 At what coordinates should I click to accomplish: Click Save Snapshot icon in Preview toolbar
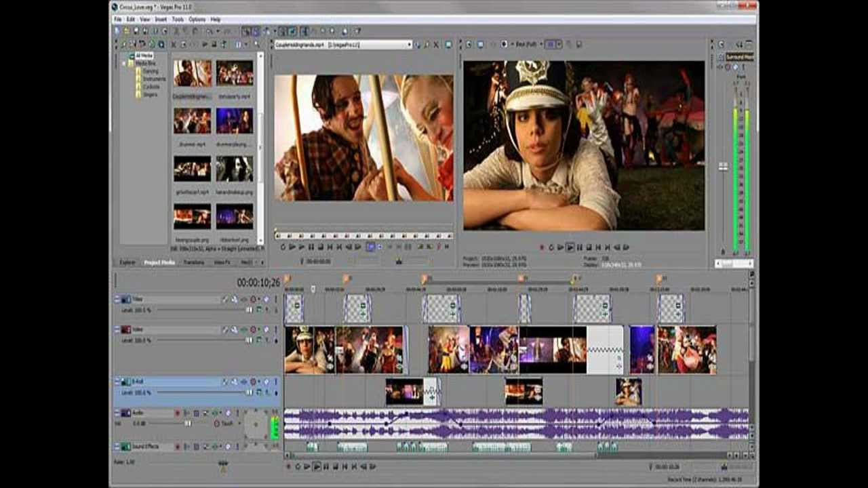click(578, 44)
